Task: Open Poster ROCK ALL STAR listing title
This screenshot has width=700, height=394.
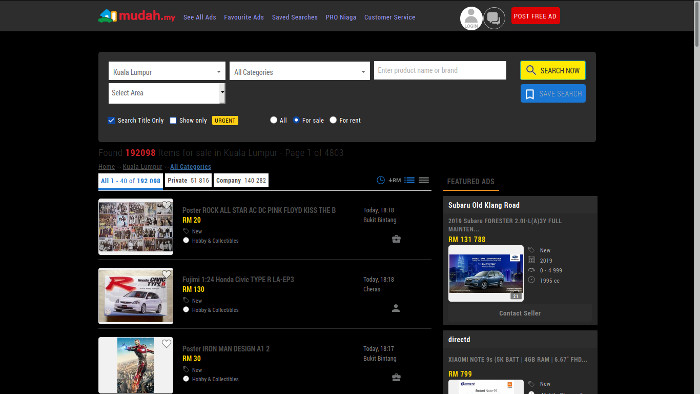Action: point(259,210)
